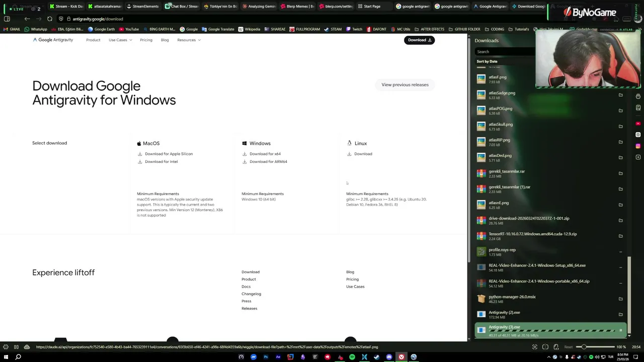Show gerekli_tasarımlar.rar in folder
644x362 pixels.
pos(621,173)
